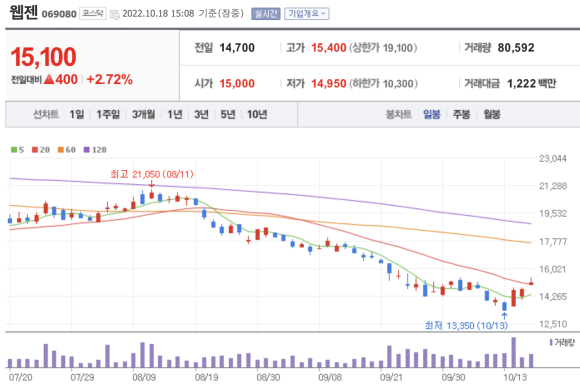The height and width of the screenshot is (387, 580).
Task: Click the volume value 80,592
Action: click(516, 48)
